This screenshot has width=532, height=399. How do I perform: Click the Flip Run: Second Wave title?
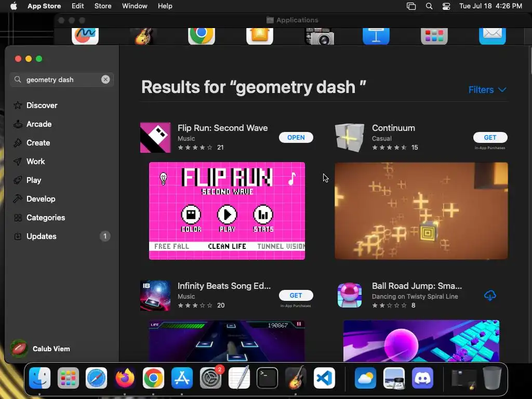(x=222, y=128)
